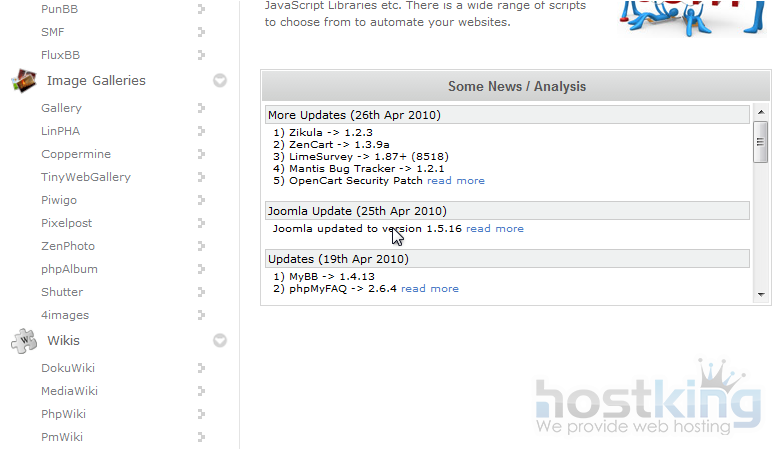The height and width of the screenshot is (450, 776).
Task: Click read more after phpMyFAQ update
Action: pyautogui.click(x=430, y=289)
